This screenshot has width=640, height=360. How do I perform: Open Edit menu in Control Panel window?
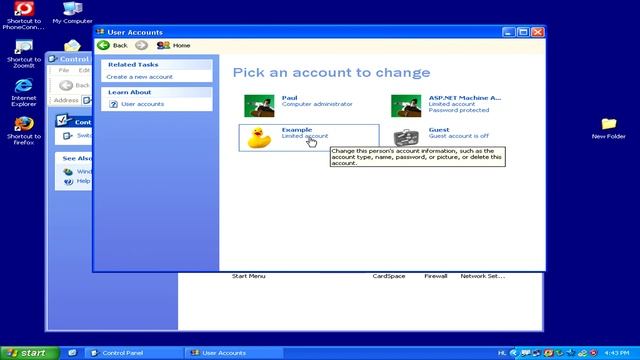tap(84, 70)
